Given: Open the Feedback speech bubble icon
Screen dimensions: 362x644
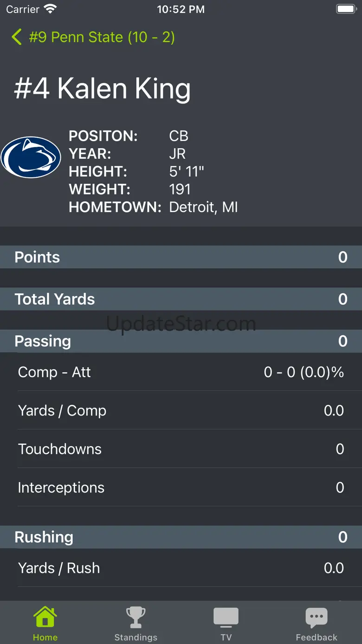Looking at the screenshot, I should pos(317,618).
